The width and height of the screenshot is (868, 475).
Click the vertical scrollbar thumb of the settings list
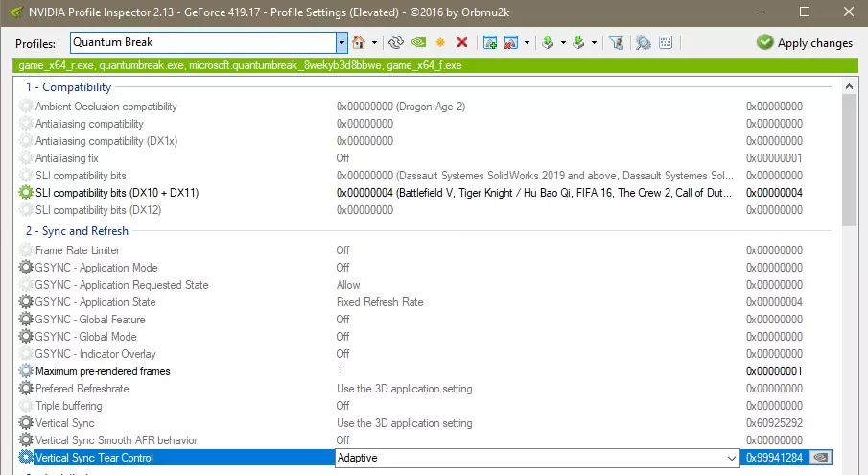(849, 160)
